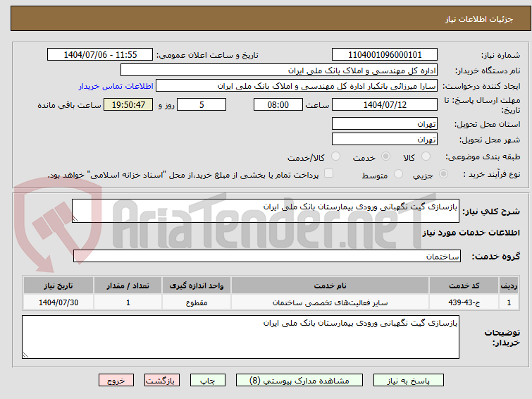Click the resize grip of توضیحات خریدار box
532x399 pixels.
(x=25, y=355)
